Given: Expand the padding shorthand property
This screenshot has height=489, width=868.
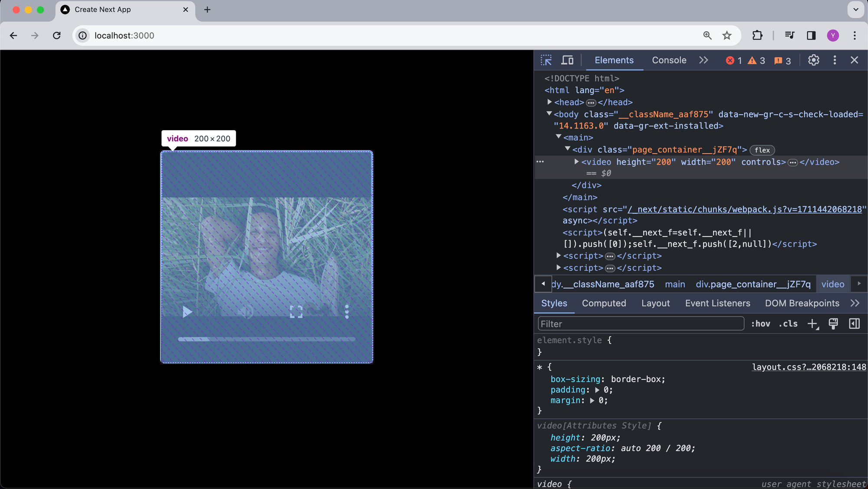Looking at the screenshot, I should tap(597, 390).
